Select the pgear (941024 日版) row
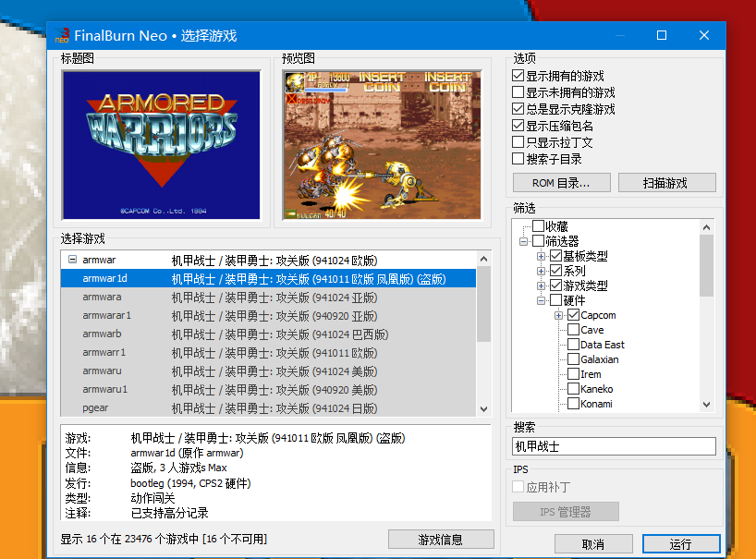The image size is (756, 559). (268, 407)
